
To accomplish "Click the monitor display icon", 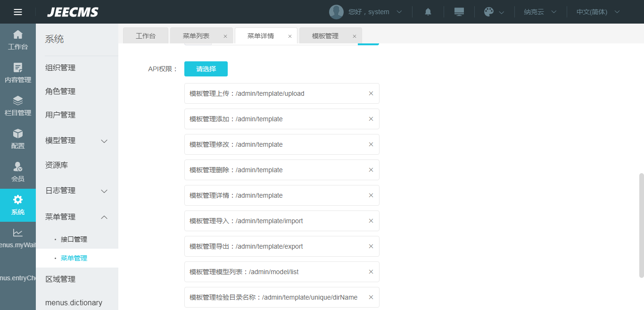I will point(459,12).
